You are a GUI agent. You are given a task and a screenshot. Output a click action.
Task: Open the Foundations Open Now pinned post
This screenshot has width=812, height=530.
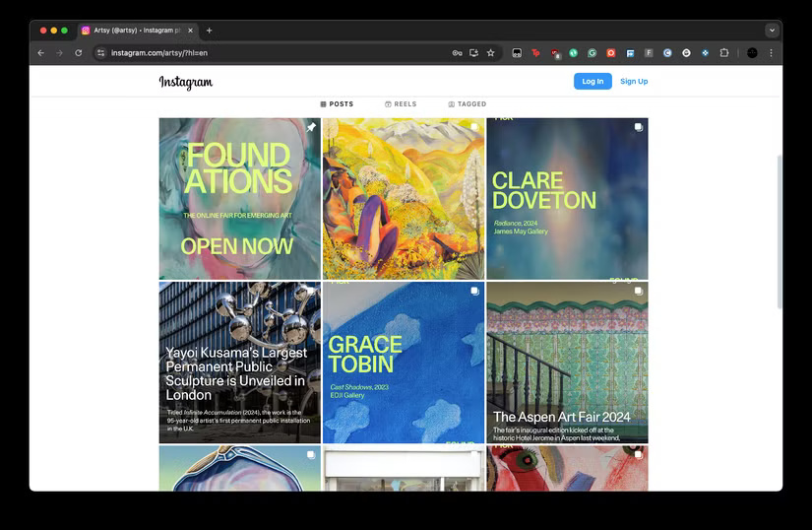240,199
